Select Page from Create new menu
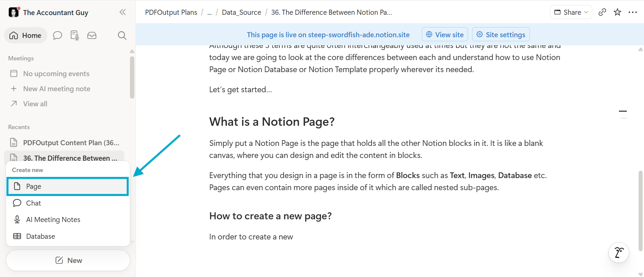This screenshot has width=644, height=277. pos(67,186)
